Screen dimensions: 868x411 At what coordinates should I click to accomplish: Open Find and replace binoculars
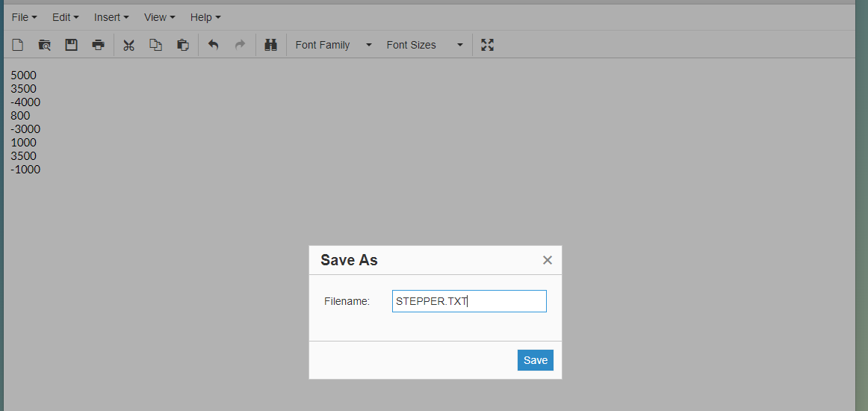click(x=271, y=45)
